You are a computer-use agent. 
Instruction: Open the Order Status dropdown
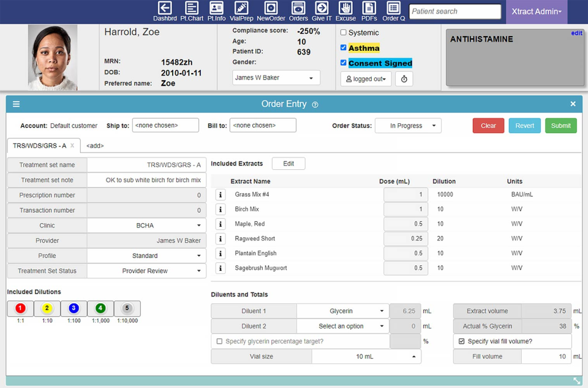point(409,126)
